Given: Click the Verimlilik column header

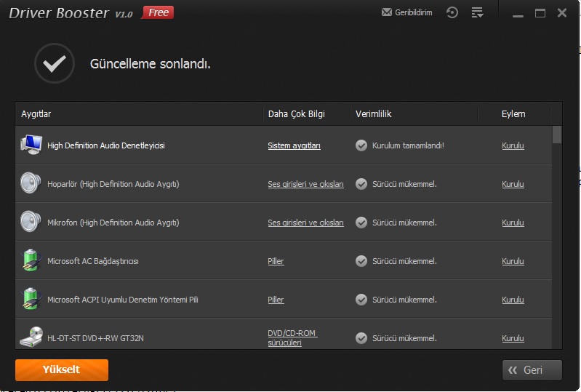Looking at the screenshot, I should click(x=374, y=114).
